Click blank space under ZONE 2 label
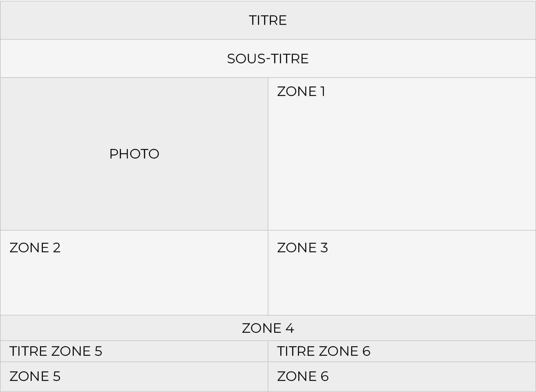Image resolution: width=536 pixels, height=392 pixels. point(134,284)
